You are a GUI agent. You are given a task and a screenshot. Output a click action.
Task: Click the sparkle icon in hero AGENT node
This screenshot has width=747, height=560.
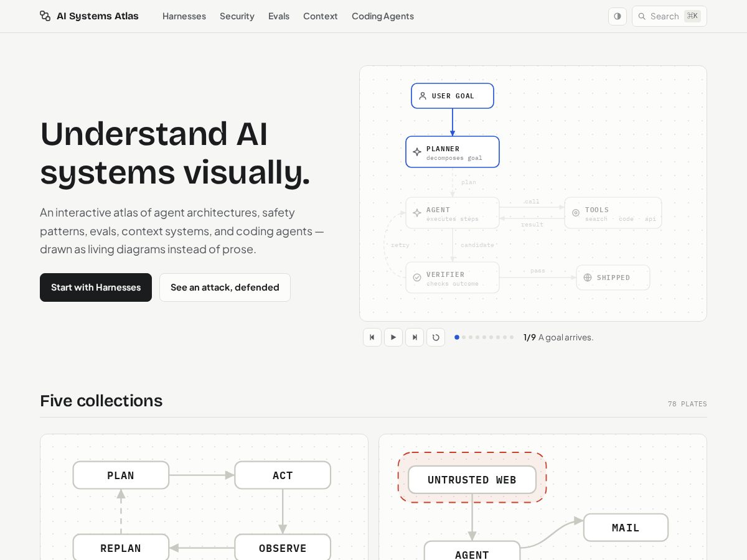pyautogui.click(x=417, y=213)
